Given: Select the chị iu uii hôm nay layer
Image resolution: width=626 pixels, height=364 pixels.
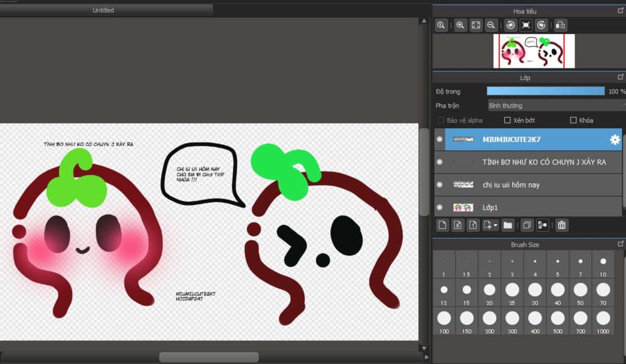Looking at the screenshot, I should tap(533, 185).
